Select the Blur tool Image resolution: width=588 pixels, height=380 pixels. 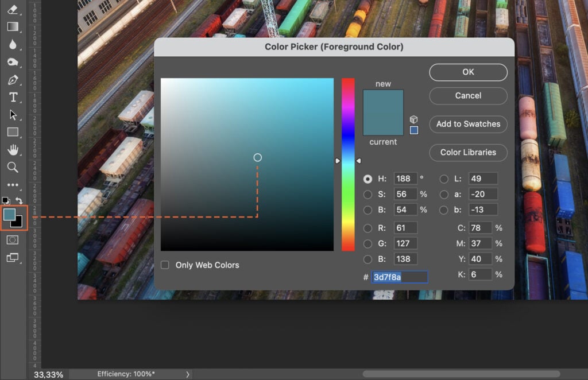[13, 45]
